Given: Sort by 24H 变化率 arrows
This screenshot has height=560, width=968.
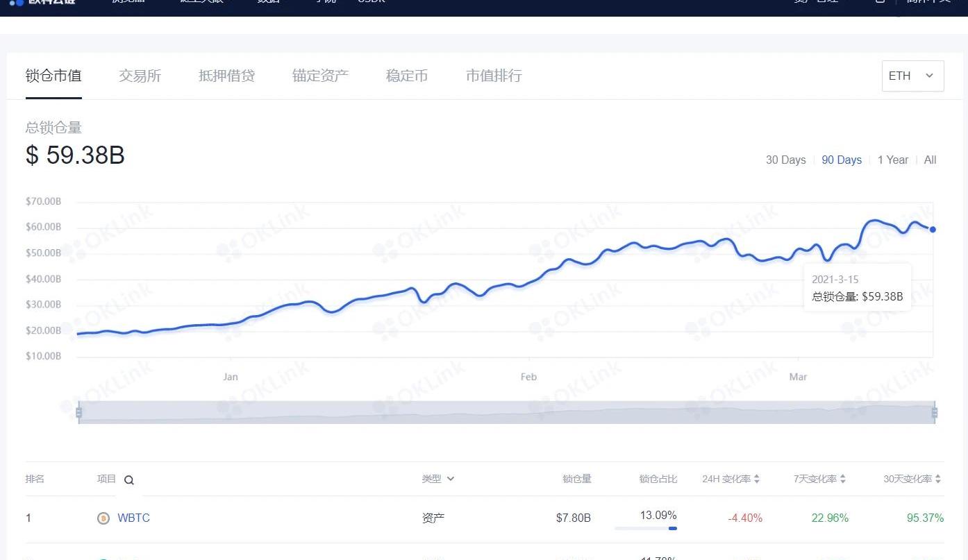Looking at the screenshot, I should coord(756,480).
